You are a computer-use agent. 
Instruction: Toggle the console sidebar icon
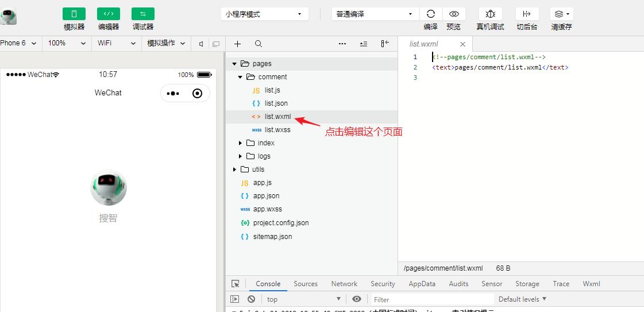point(234,299)
